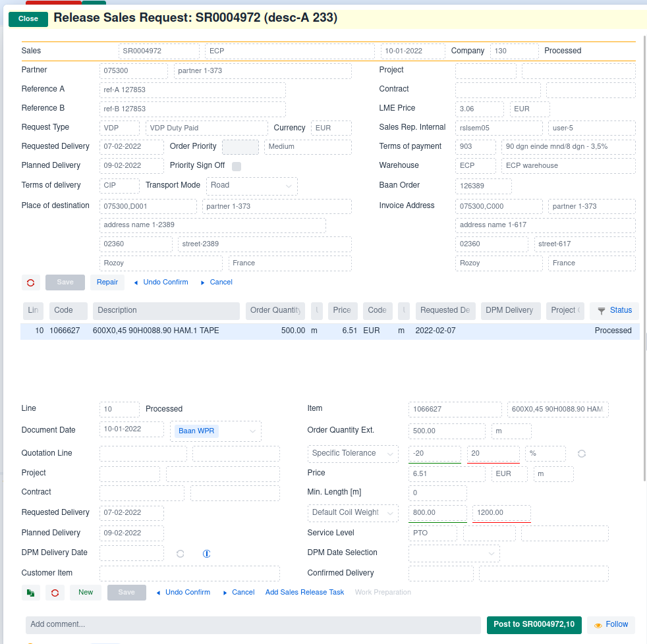This screenshot has width=647, height=644.
Task: Expand the Baan WPR dropdown
Action: coord(216,431)
